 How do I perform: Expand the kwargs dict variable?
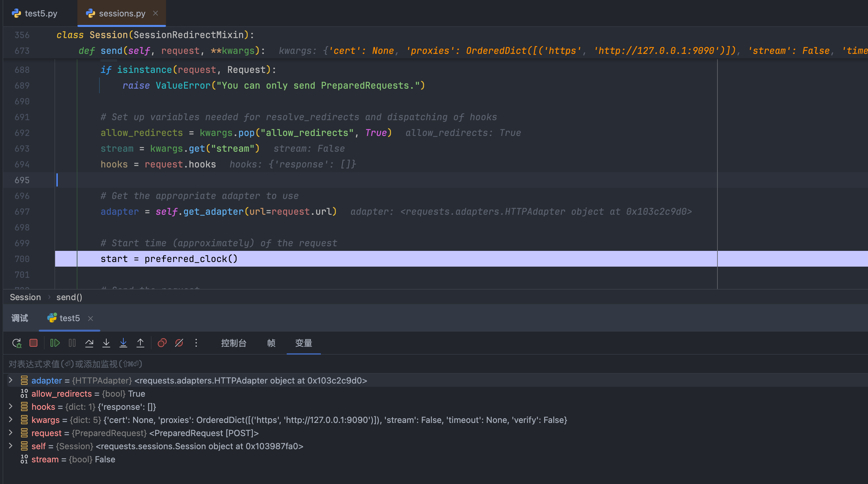(10, 420)
